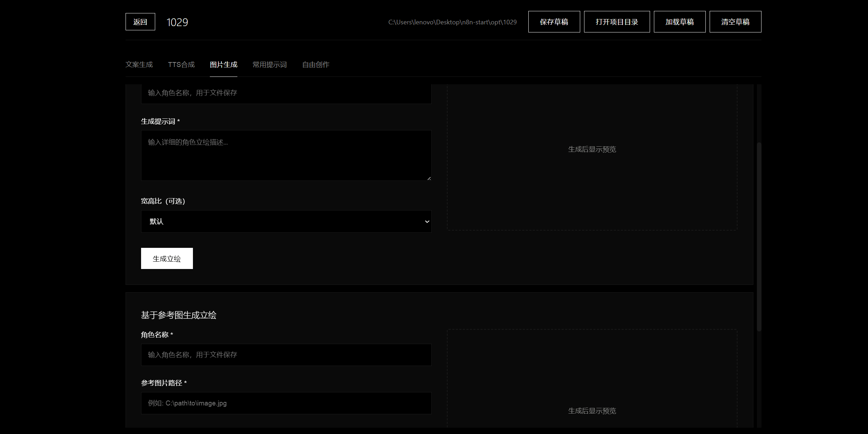Select the 图片生成 tab

(224, 65)
